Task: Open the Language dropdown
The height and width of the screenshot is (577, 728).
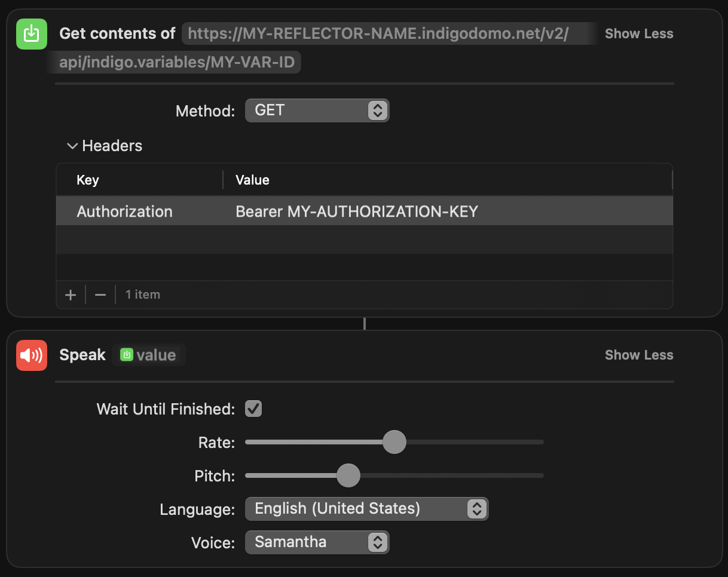Action: (367, 509)
